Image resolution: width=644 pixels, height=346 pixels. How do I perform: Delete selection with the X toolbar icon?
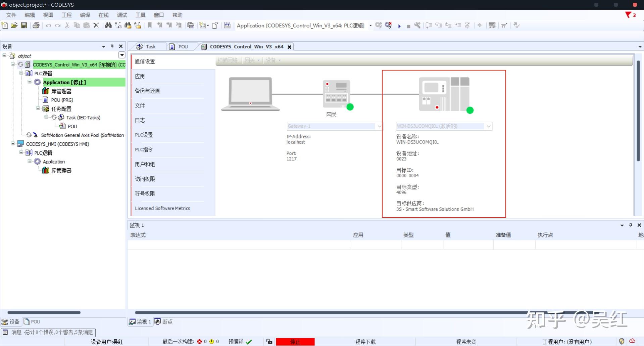pos(96,25)
